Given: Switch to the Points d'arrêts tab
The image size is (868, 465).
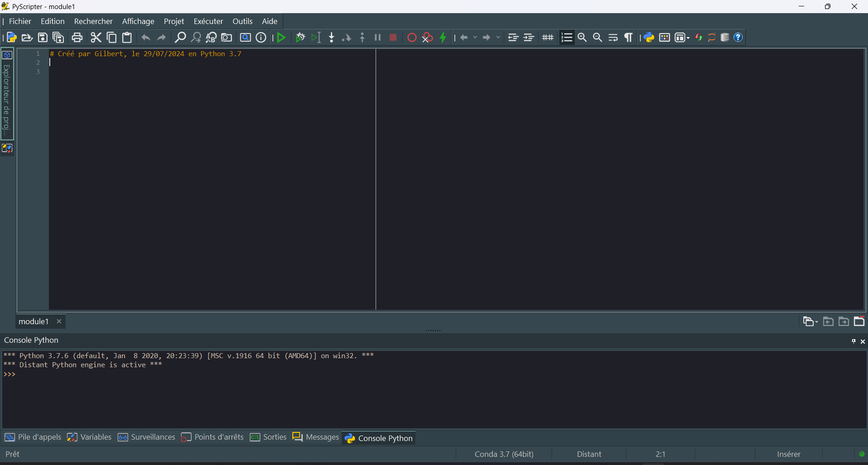Looking at the screenshot, I should coord(212,437).
